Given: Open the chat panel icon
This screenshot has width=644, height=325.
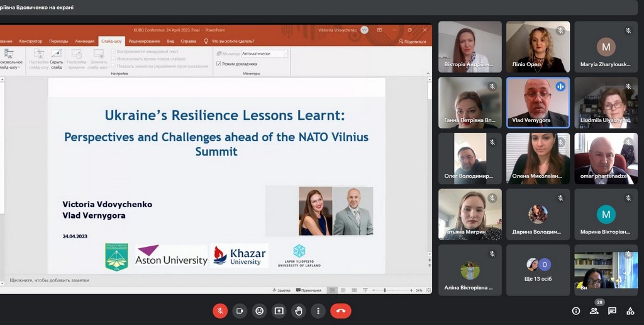Looking at the screenshot, I should (612, 311).
